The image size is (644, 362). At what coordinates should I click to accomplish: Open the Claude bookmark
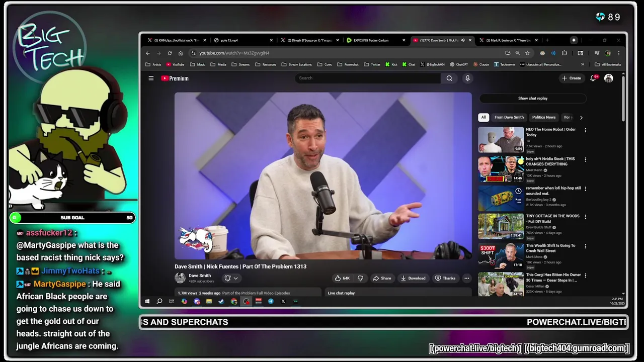click(x=481, y=64)
